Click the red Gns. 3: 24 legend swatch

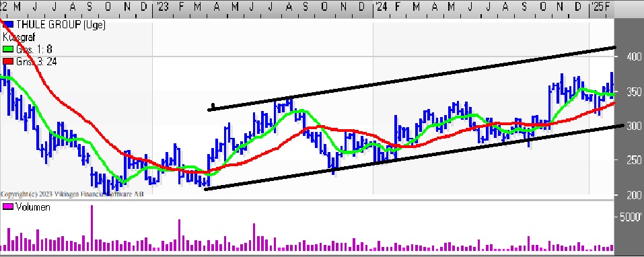click(x=8, y=62)
